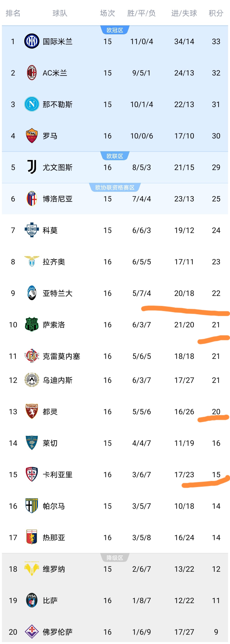The image size is (230, 644).
Task: Click the Fiorentina purple lily logo
Action: tap(32, 631)
